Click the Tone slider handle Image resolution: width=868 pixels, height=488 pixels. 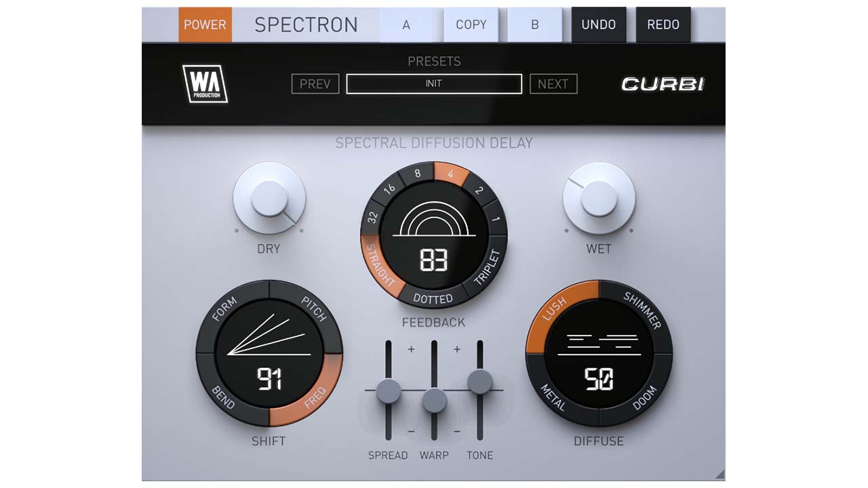click(479, 382)
